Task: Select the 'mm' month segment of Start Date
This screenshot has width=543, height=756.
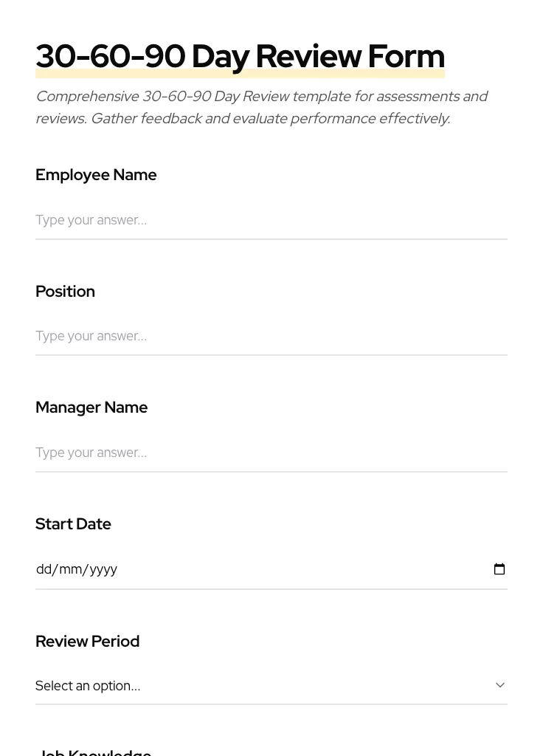Action: 70,569
